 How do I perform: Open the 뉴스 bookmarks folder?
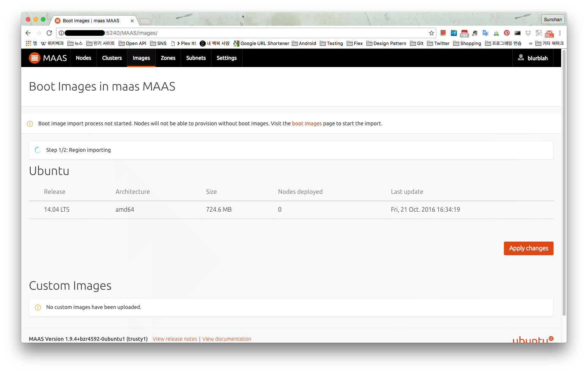coord(75,44)
